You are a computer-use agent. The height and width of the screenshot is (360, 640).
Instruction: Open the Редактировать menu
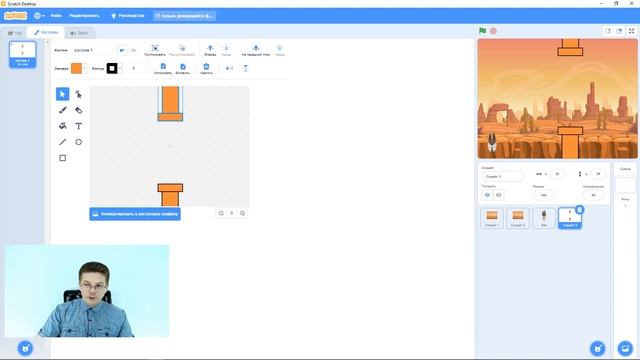84,16
